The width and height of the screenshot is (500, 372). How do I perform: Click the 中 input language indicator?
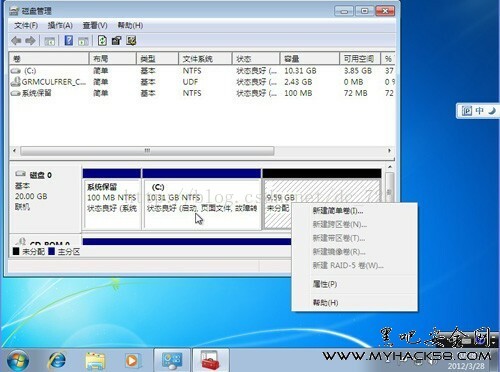[x=480, y=111]
